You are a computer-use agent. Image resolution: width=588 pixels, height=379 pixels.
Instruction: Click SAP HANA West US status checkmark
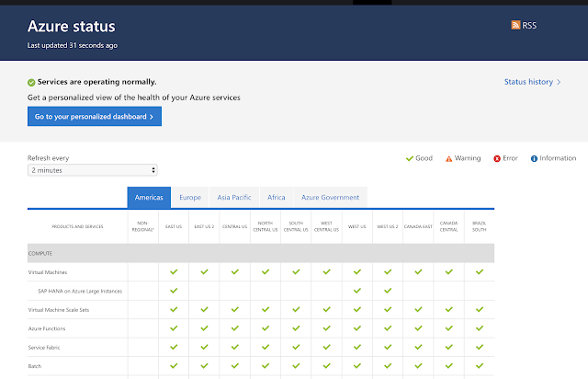click(x=357, y=291)
